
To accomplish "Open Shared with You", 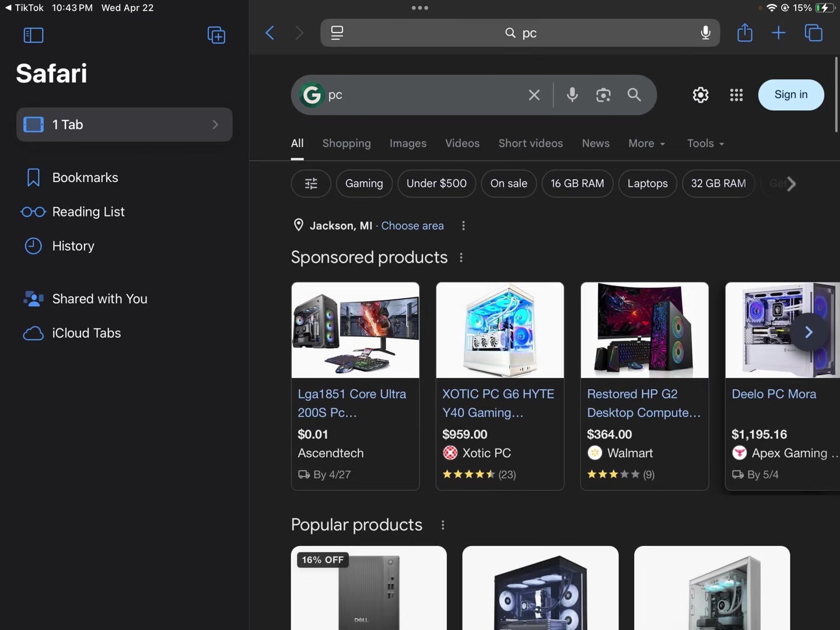I will [124, 299].
